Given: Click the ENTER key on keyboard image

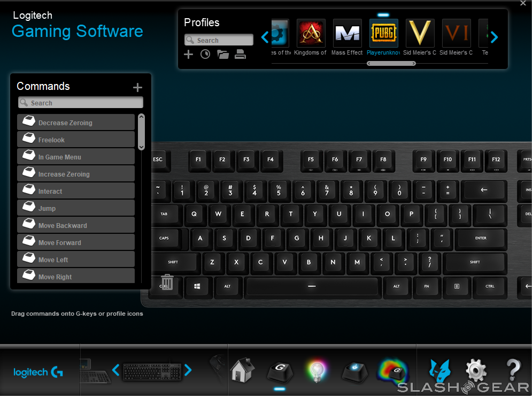Looking at the screenshot, I should point(481,239).
